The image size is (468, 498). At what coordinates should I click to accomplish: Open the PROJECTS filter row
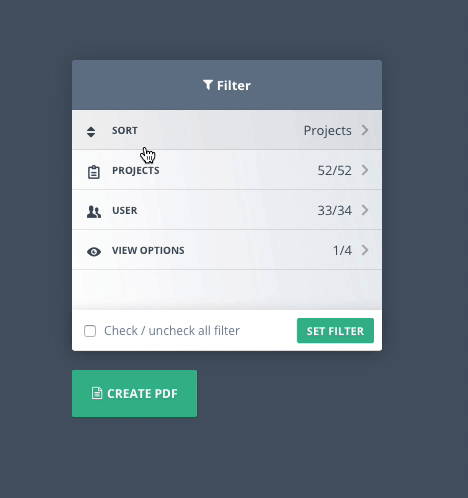coord(227,170)
